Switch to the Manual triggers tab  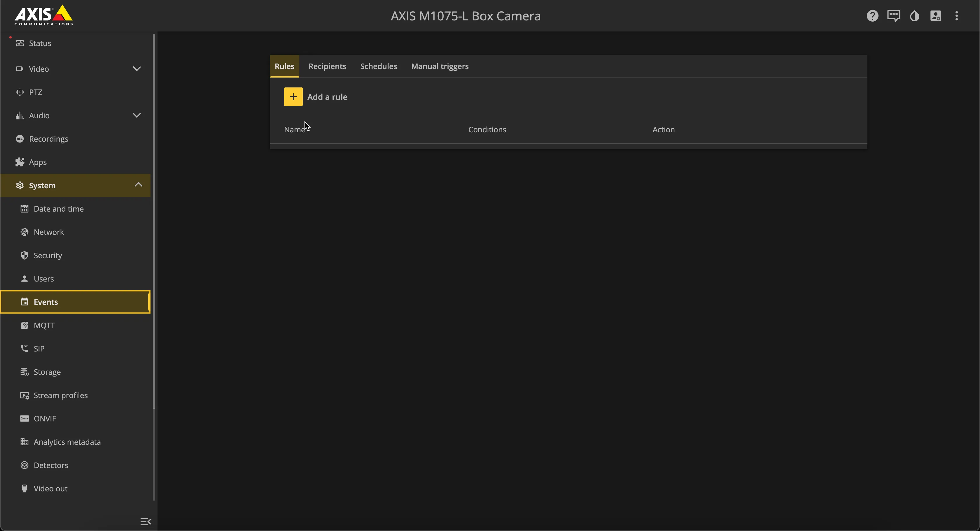pyautogui.click(x=440, y=66)
